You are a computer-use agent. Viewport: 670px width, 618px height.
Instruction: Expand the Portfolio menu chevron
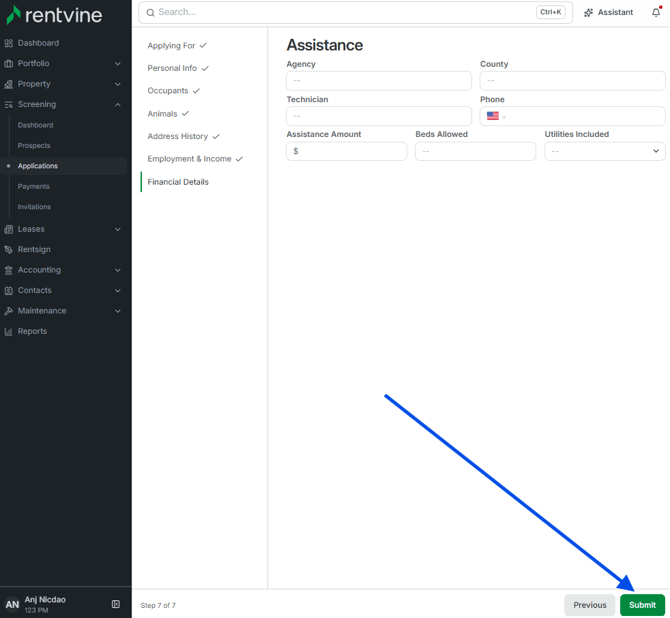tap(118, 64)
